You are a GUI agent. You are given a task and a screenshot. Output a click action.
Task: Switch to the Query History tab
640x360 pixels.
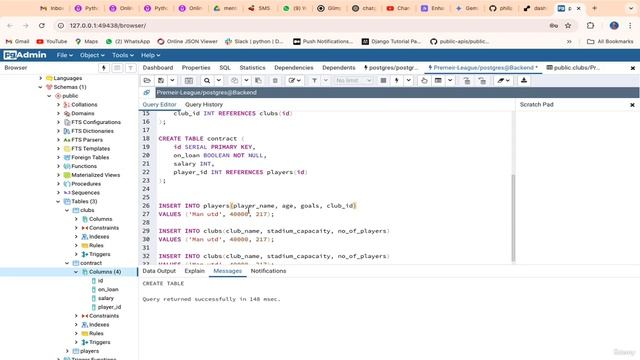(x=204, y=104)
